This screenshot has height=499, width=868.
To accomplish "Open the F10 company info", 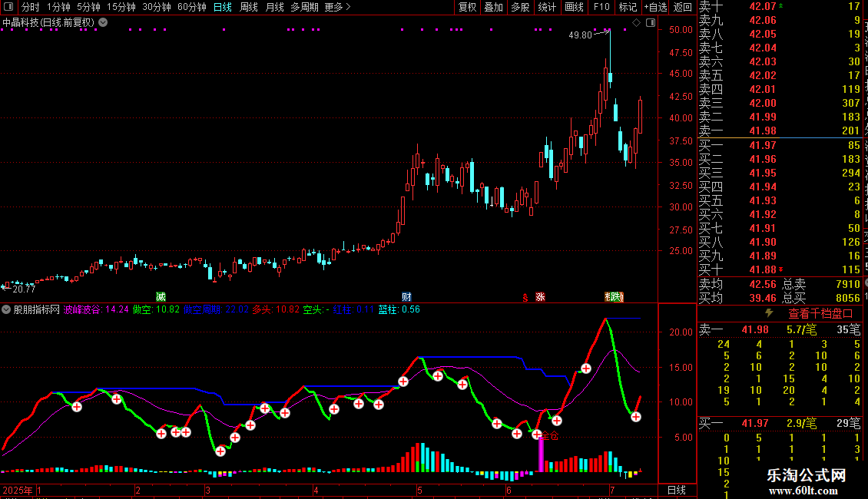I will point(601,7).
